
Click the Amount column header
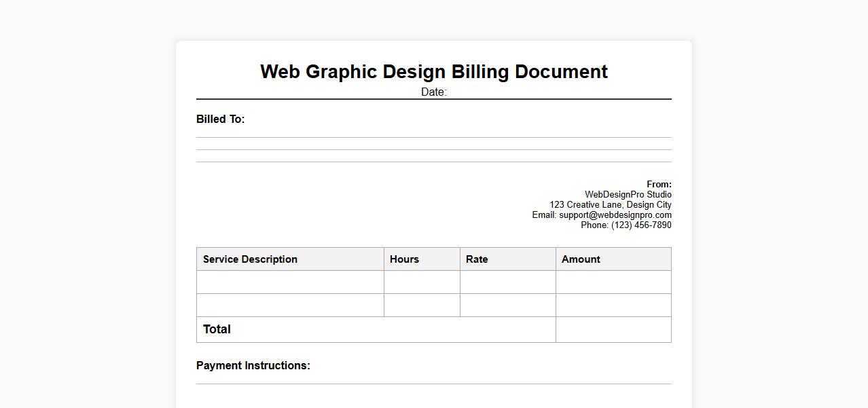click(x=581, y=259)
